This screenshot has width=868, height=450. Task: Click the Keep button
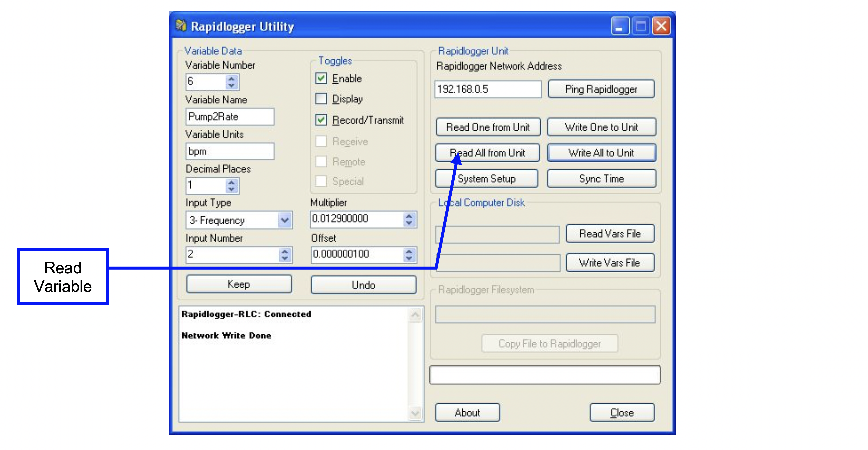(x=239, y=284)
